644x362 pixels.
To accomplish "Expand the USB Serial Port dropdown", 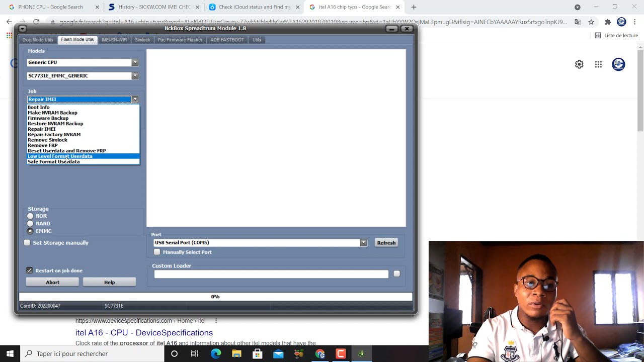I will [x=363, y=243].
